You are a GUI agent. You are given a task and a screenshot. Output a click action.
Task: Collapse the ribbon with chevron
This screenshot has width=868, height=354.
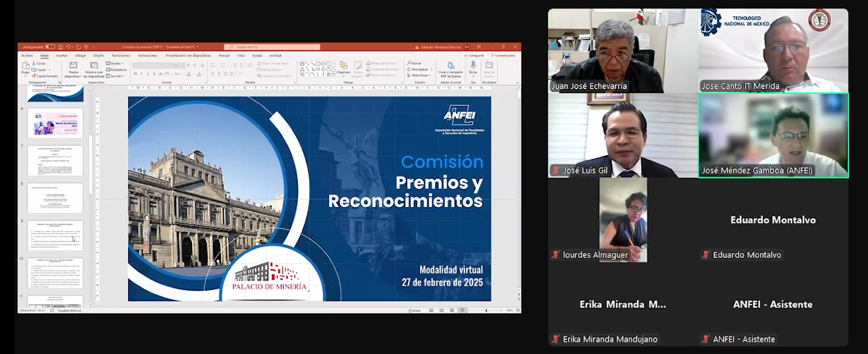point(517,83)
